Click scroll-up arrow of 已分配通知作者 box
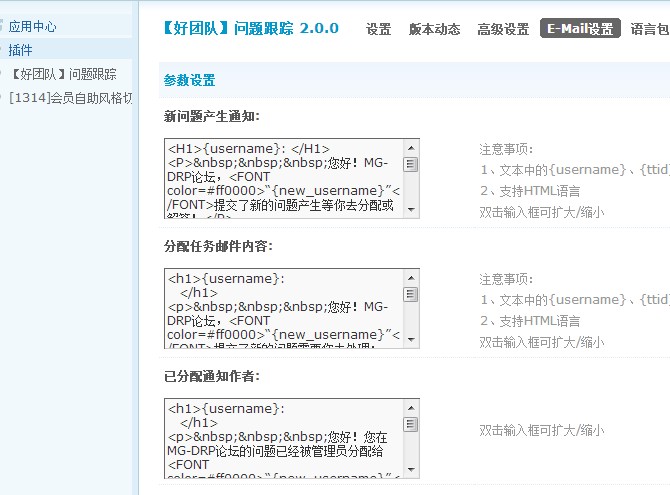Screen dimensions: 670x495 click(x=411, y=408)
